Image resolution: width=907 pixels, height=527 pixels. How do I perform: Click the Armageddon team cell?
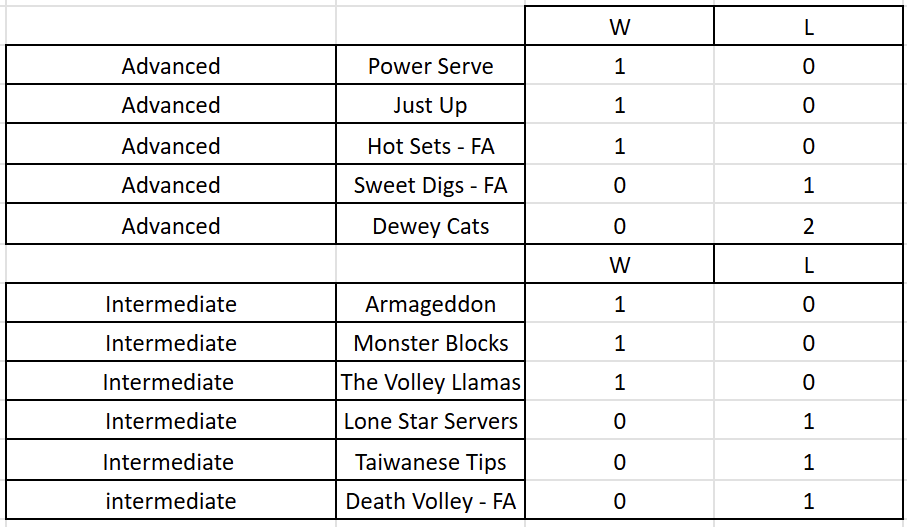pyautogui.click(x=430, y=304)
